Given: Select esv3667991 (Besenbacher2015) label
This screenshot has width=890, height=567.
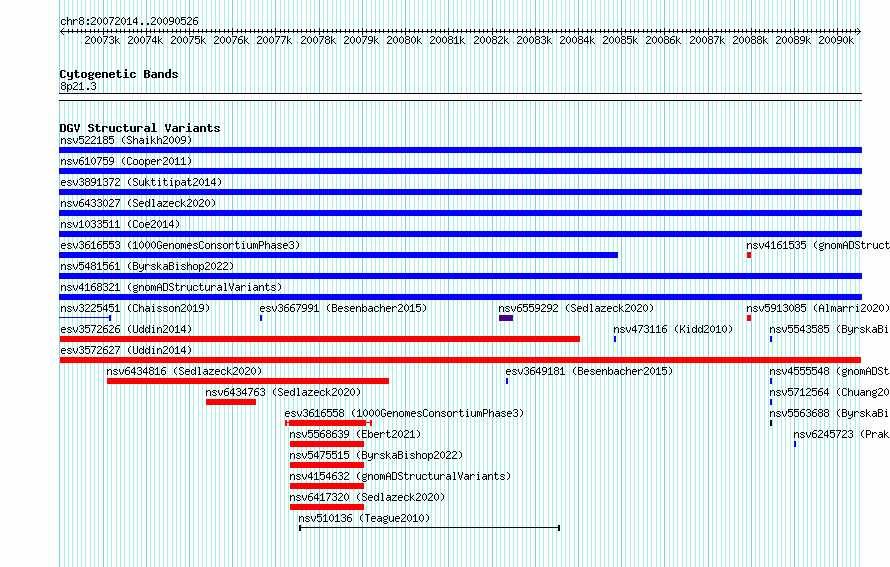Looking at the screenshot, I should pyautogui.click(x=343, y=308).
